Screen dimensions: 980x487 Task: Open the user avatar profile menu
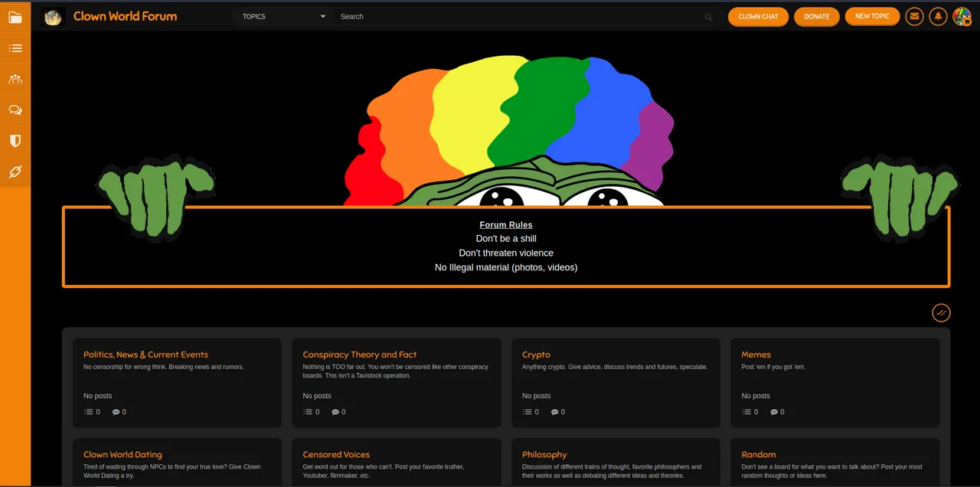coord(962,16)
